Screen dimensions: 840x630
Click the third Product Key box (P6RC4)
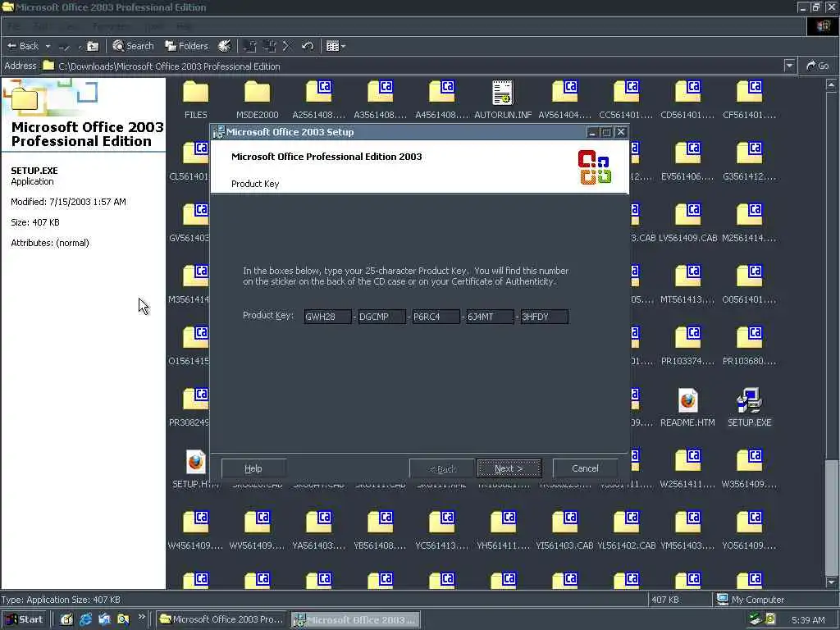436,317
